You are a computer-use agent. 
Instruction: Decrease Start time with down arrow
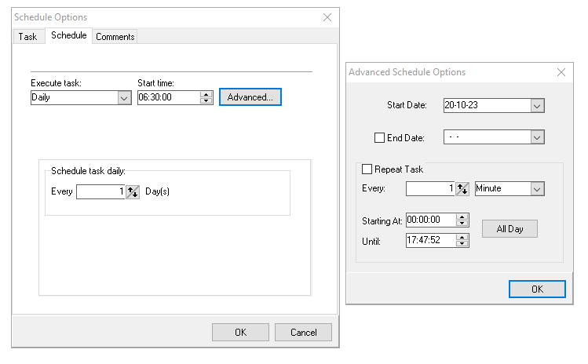pyautogui.click(x=206, y=100)
